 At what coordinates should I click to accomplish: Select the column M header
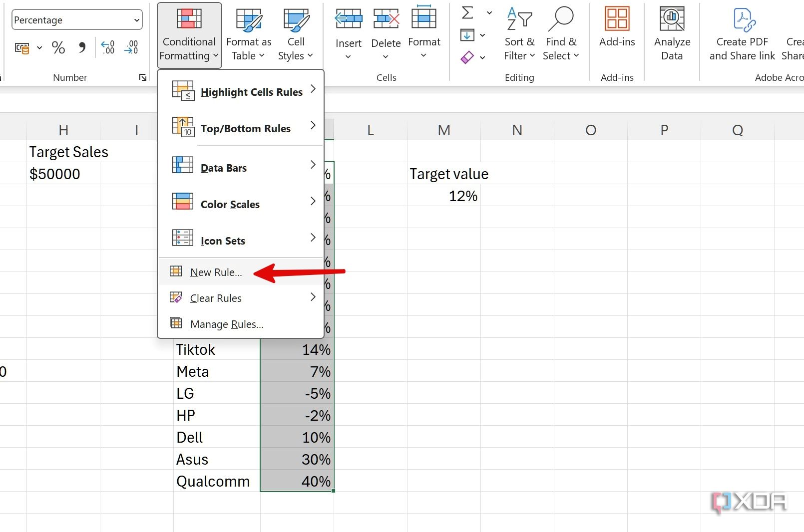click(444, 130)
